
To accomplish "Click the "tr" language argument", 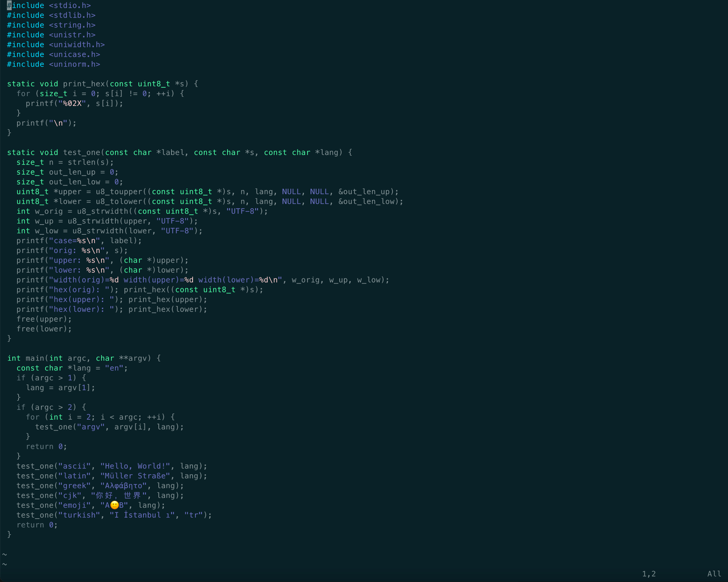I will 193,515.
